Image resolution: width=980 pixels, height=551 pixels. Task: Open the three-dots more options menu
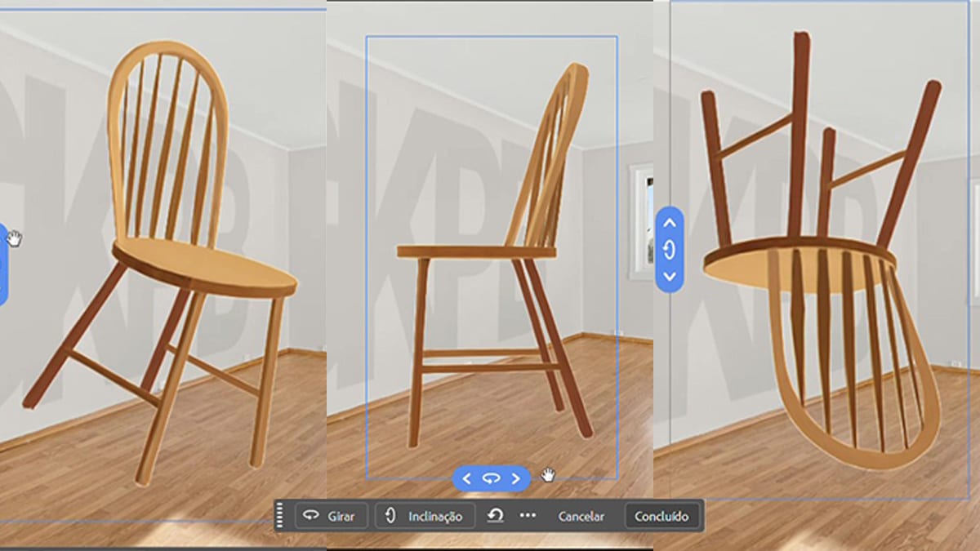pos(528,516)
